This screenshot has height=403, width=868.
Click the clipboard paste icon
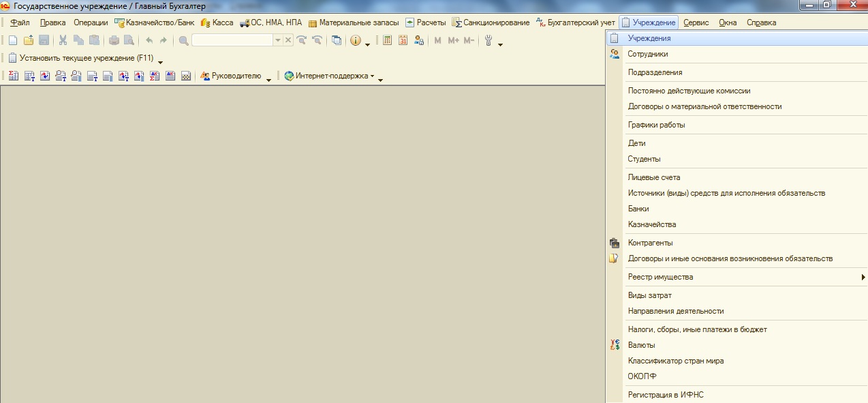pos(94,40)
